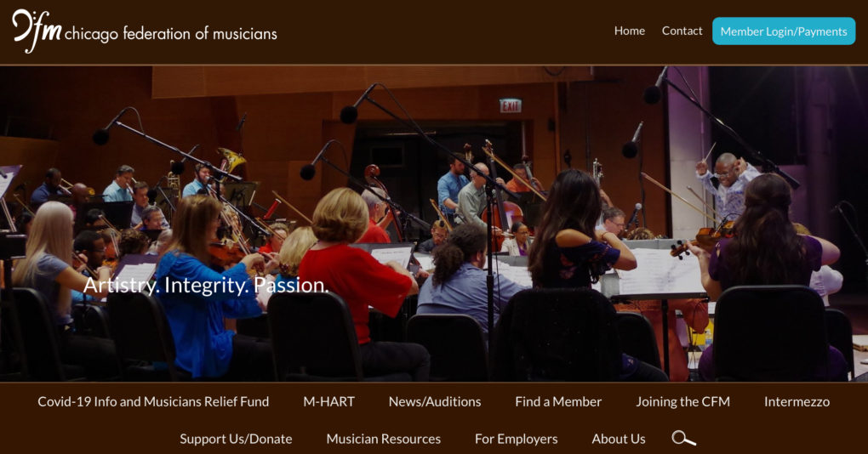Viewport: 868px width, 454px height.
Task: Click the red EXIT sign in photo
Action: tap(511, 105)
